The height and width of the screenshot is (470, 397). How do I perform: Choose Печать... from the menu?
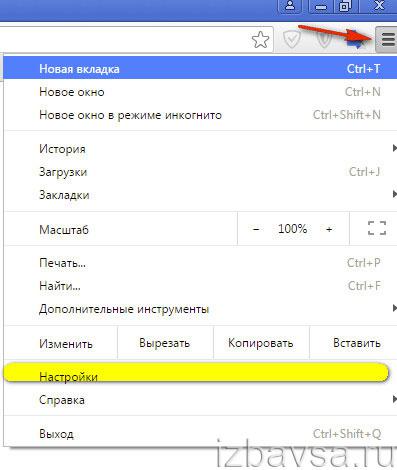(x=200, y=263)
